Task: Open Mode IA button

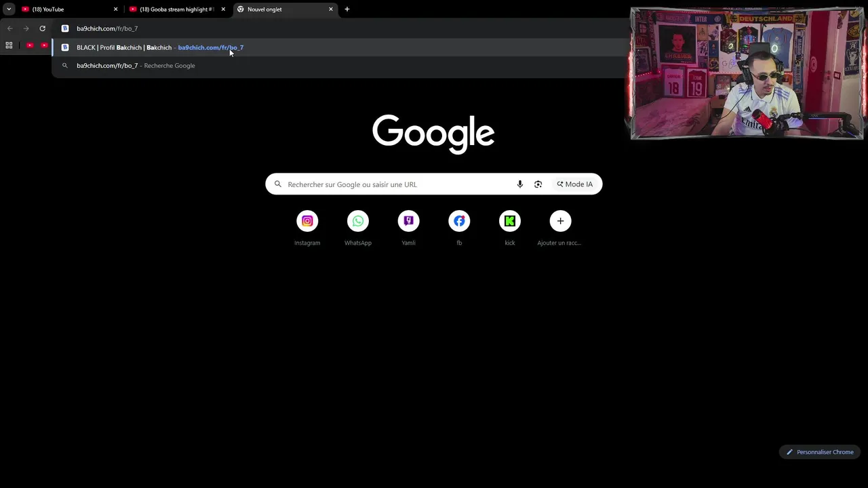Action: [x=575, y=184]
